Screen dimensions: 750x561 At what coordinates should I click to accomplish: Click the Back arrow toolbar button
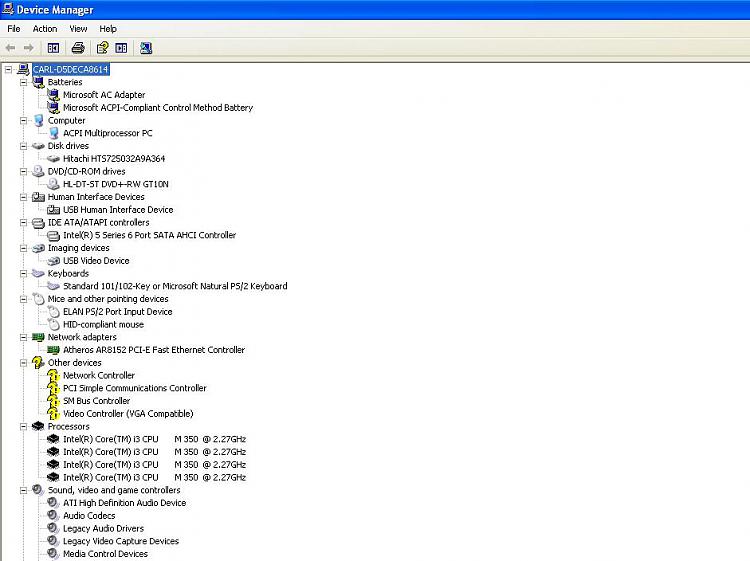click(x=11, y=48)
